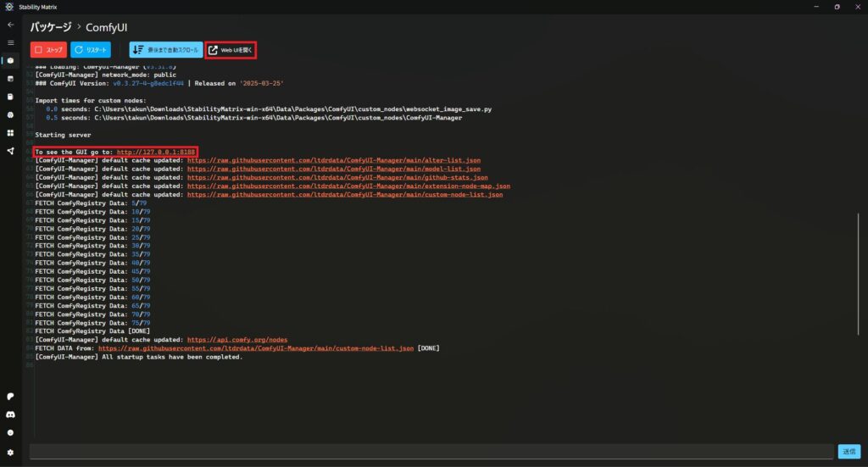This screenshot has width=868, height=467.
Task: Navigate to パッケージ in the breadcrumb
Action: point(51,27)
